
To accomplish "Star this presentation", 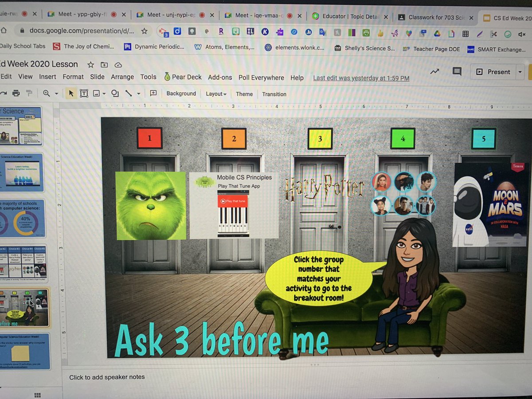I will 90,64.
